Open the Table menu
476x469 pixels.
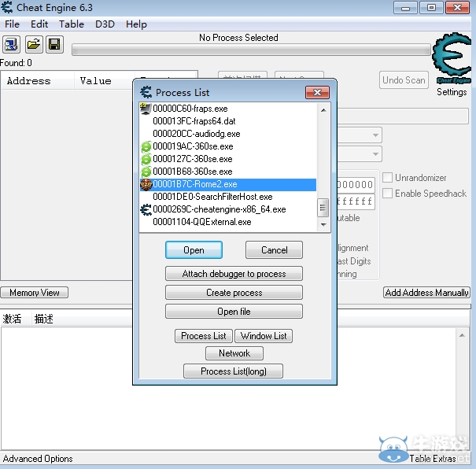click(72, 24)
